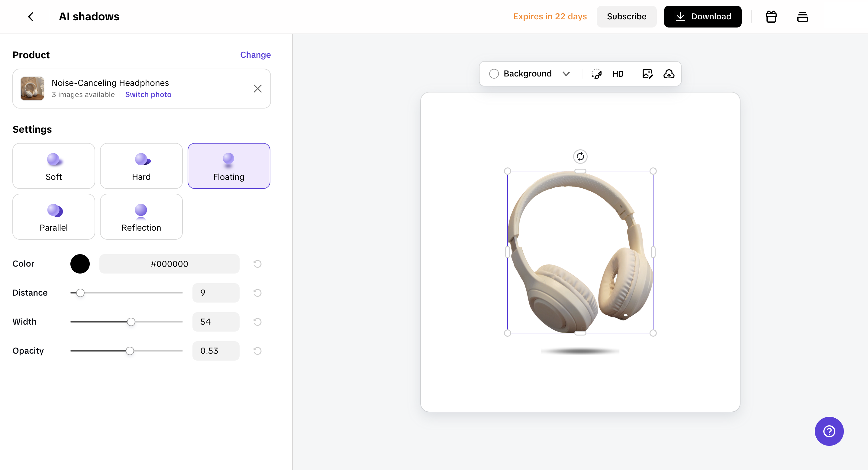Screen dimensions: 868x470
Task: Select the Hard shadow style
Action: point(141,166)
